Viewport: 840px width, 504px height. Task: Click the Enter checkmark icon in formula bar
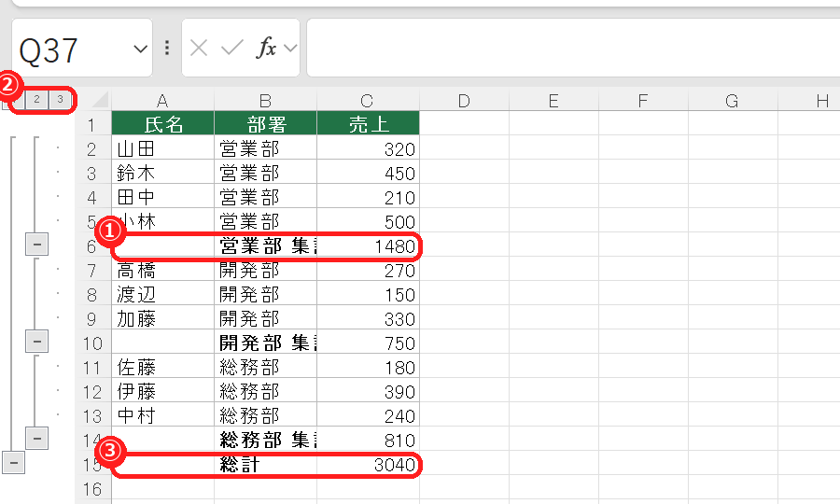[x=232, y=49]
